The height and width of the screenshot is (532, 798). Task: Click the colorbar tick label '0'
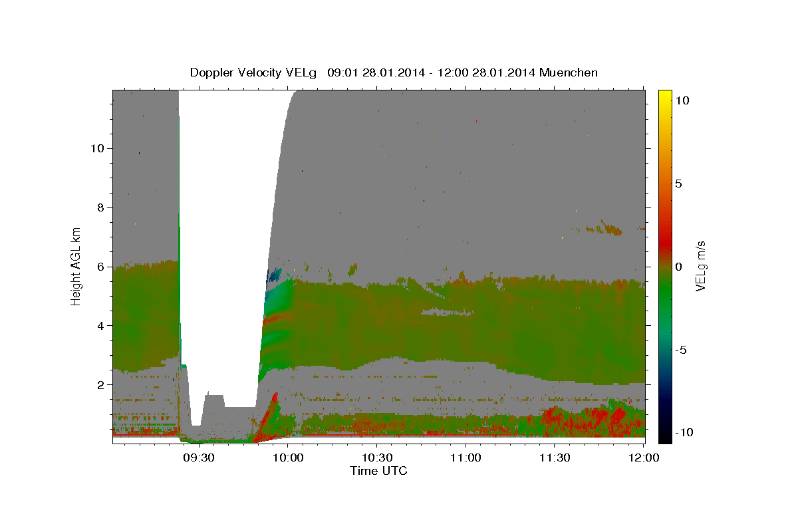[679, 266]
